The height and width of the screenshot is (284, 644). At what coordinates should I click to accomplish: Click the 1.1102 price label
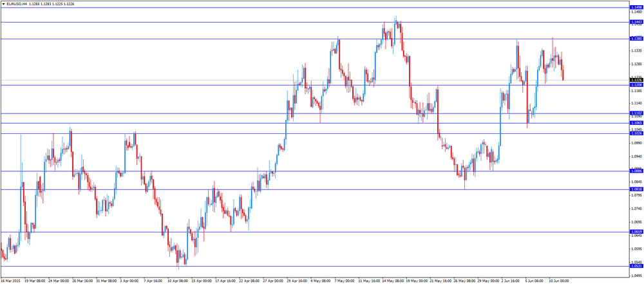636,113
